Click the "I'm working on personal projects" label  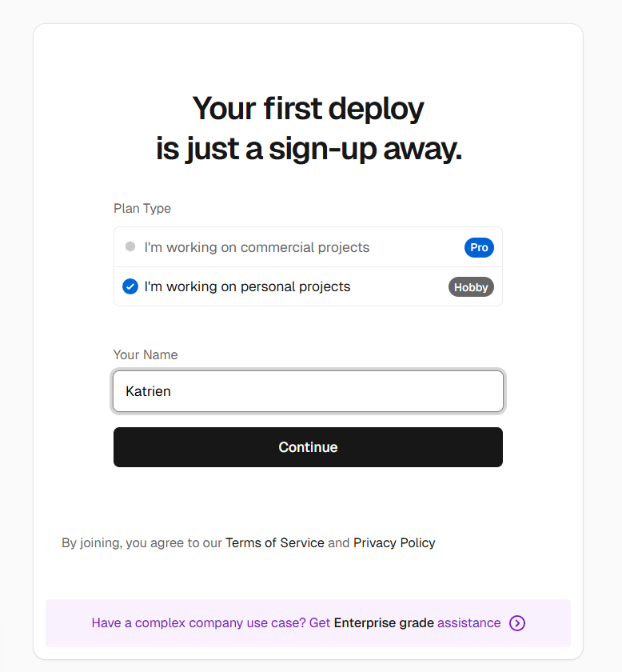[x=247, y=286]
